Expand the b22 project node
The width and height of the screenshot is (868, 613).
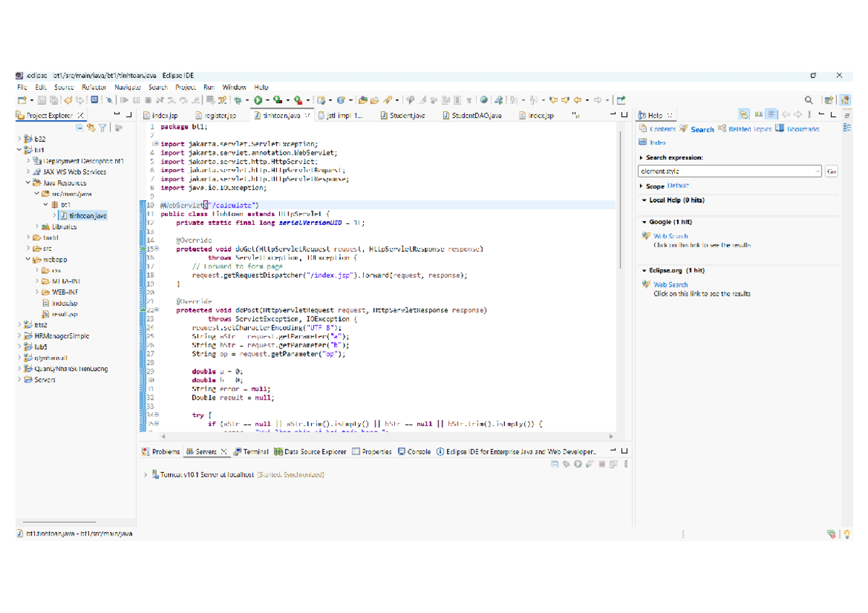[x=20, y=139]
